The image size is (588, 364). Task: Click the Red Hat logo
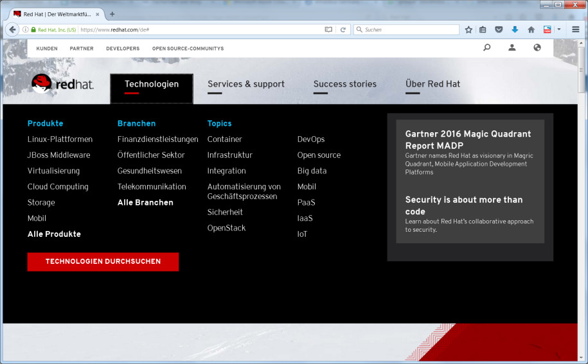[x=62, y=84]
